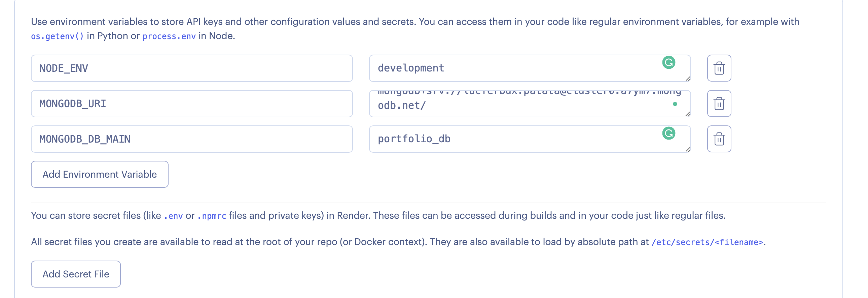Delete the NODE_ENV variable with trash icon

[x=719, y=68]
